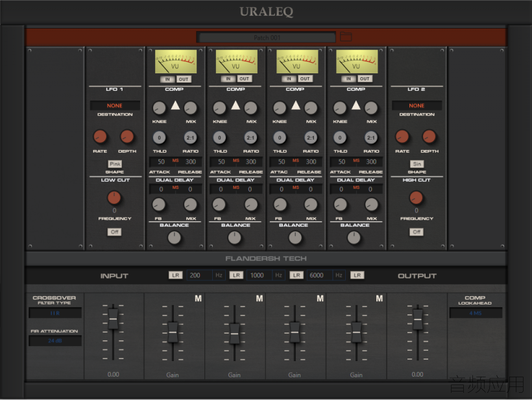This screenshot has height=400, width=532.
Task: Click second compressor Ratio knob showing 2:1
Action: [x=250, y=138]
